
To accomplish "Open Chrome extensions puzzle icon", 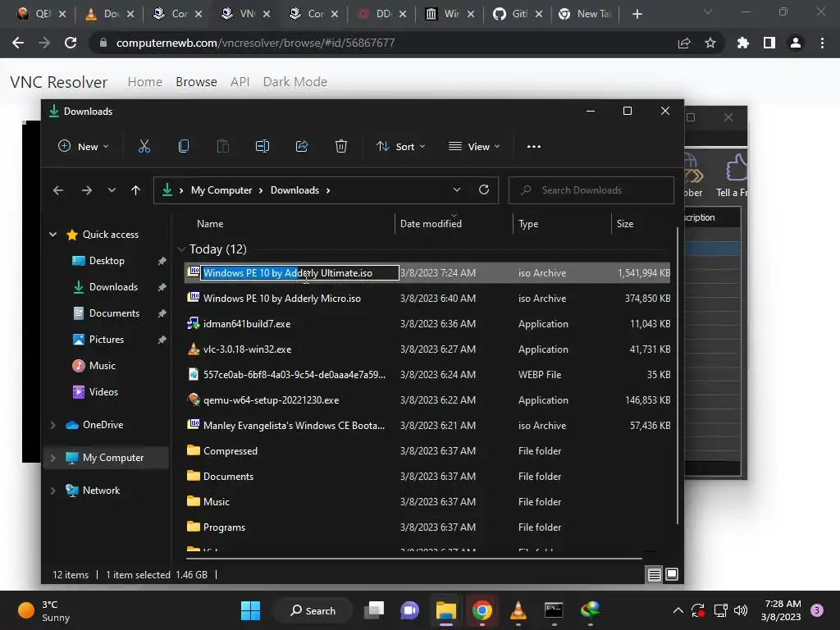I will click(743, 43).
